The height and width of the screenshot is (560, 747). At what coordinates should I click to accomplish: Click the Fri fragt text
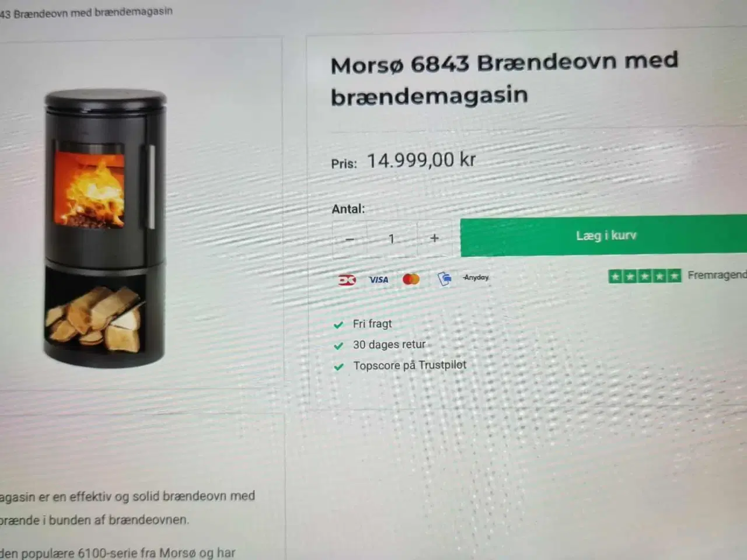(x=372, y=324)
